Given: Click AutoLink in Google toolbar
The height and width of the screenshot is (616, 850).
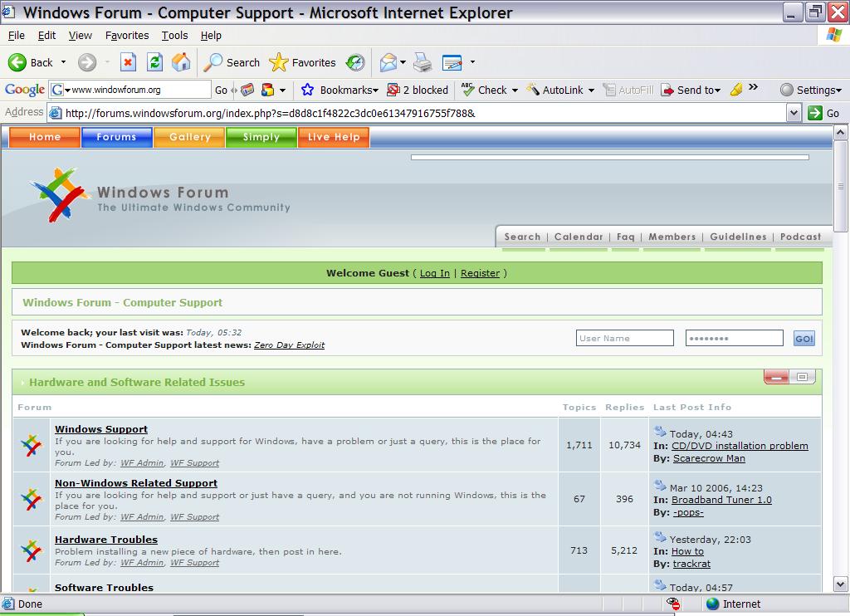Looking at the screenshot, I should pos(555,90).
